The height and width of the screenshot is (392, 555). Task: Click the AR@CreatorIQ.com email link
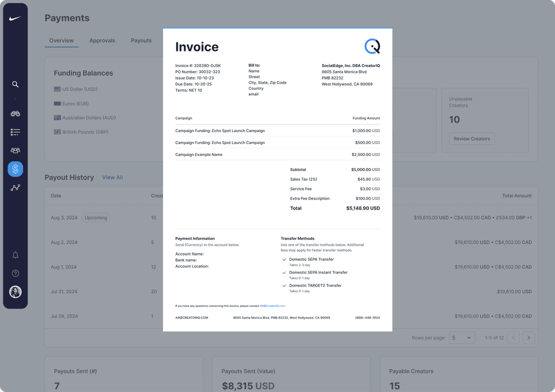click(272, 306)
